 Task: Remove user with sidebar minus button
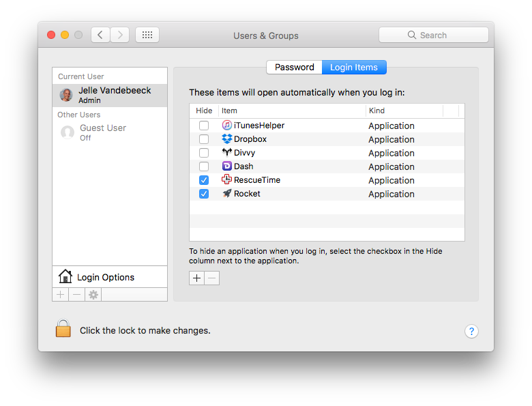point(77,295)
